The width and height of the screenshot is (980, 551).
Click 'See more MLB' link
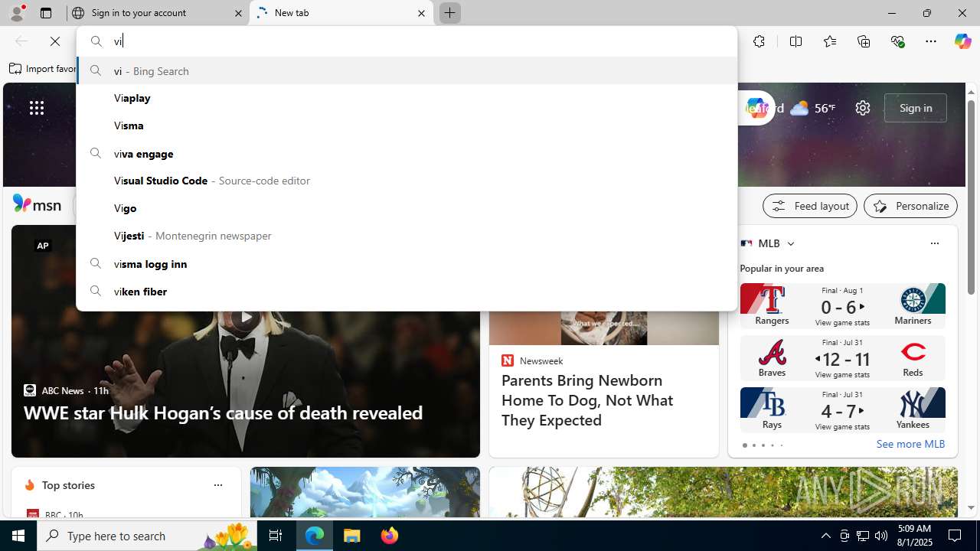(910, 444)
